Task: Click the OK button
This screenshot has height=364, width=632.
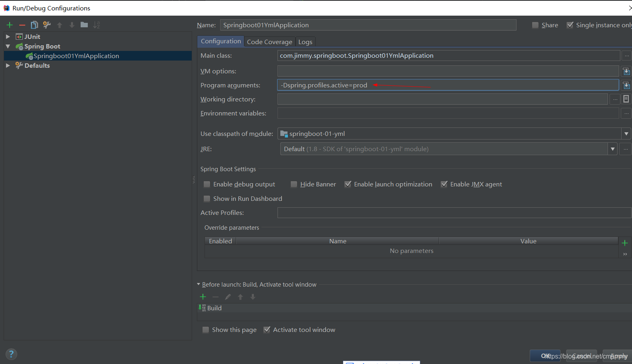Action: (x=545, y=356)
